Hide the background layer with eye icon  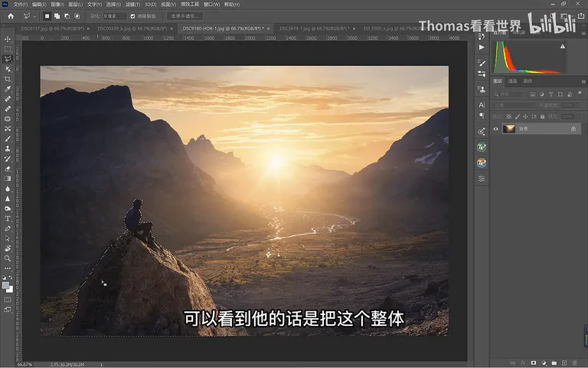tap(496, 129)
